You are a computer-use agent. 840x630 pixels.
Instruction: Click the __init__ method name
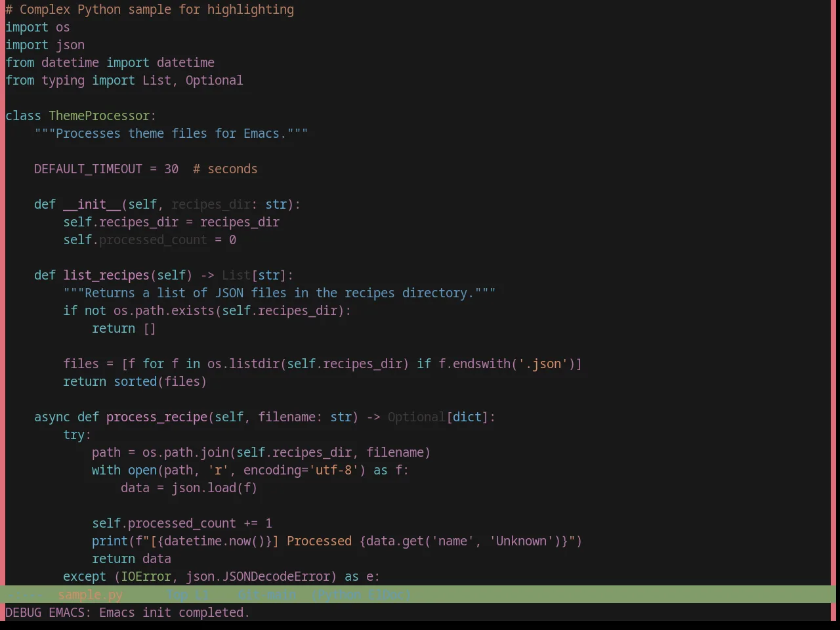[92, 204]
